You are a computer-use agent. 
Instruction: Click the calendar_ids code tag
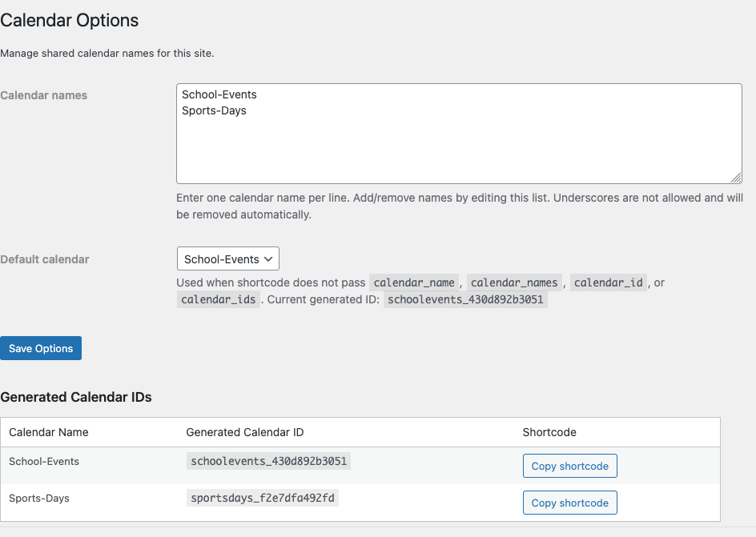[x=219, y=299]
